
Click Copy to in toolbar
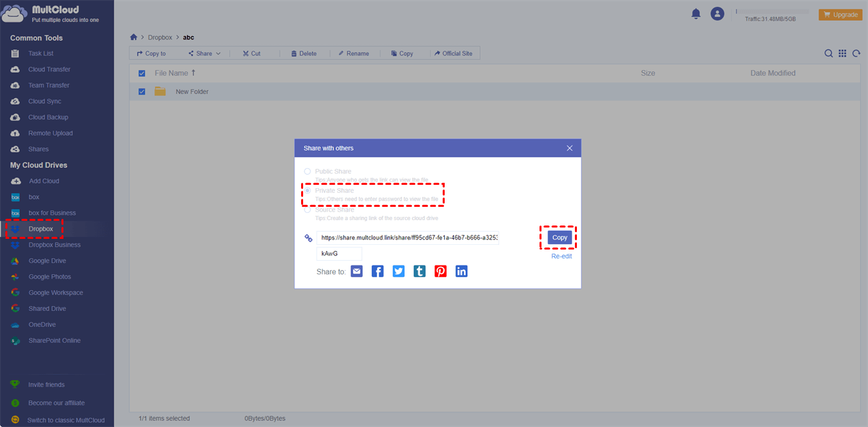[x=151, y=53]
